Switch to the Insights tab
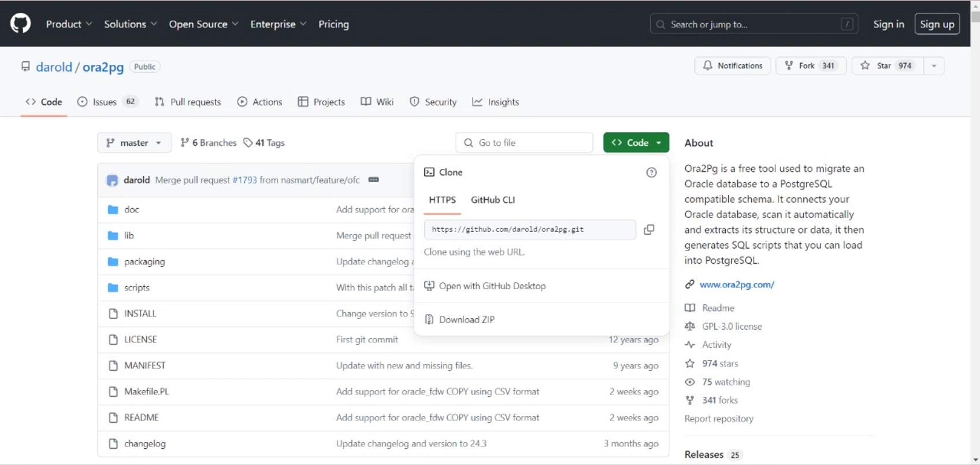 [496, 102]
